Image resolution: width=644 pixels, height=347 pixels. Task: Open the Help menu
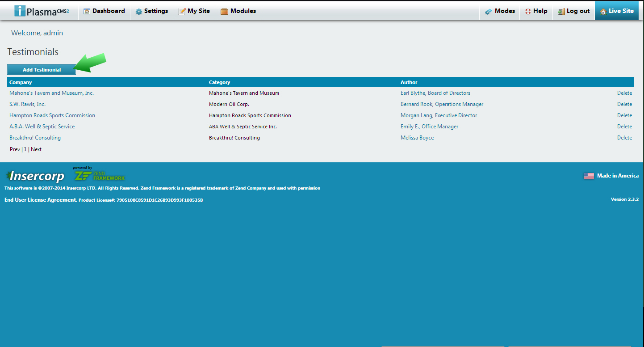tap(536, 11)
